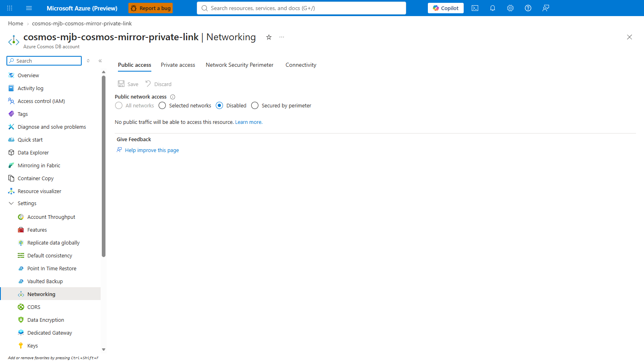This screenshot has width=644, height=362.
Task: Open the top bar feedback icon
Action: (546, 8)
